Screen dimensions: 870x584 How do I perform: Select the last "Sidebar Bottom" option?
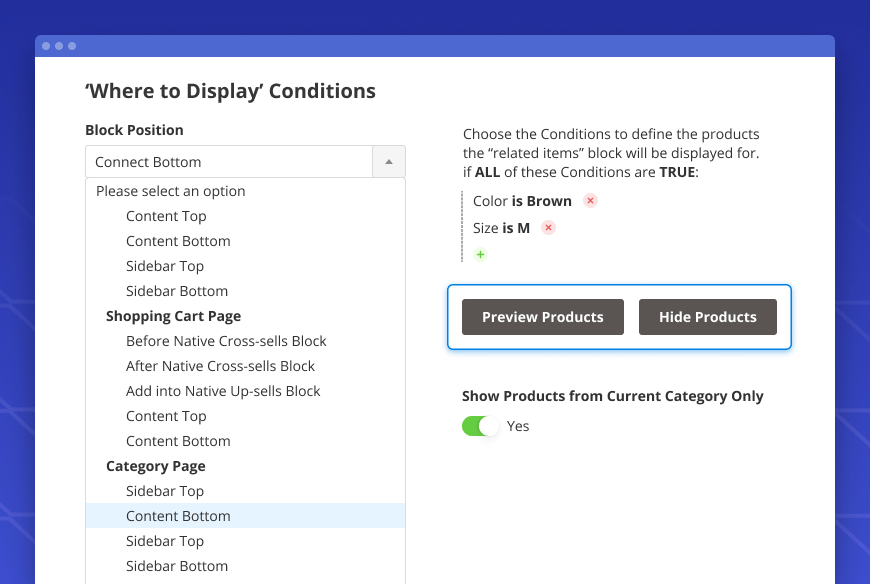(177, 565)
